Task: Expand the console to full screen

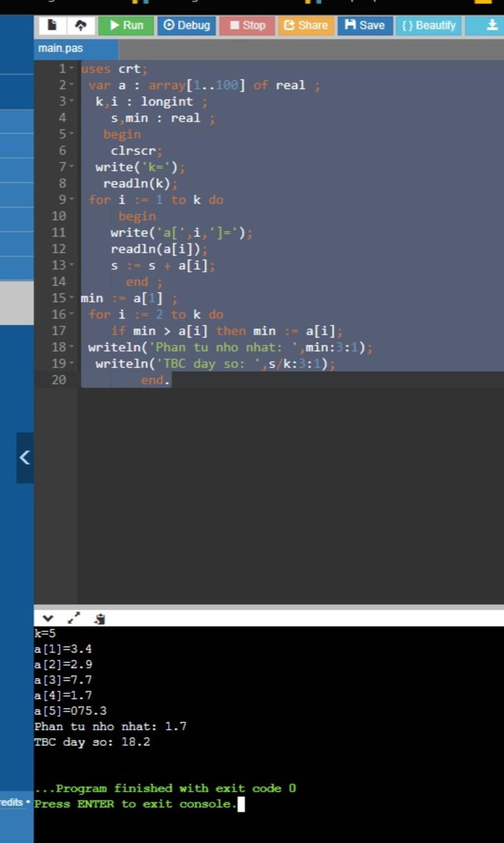Action: 73,618
